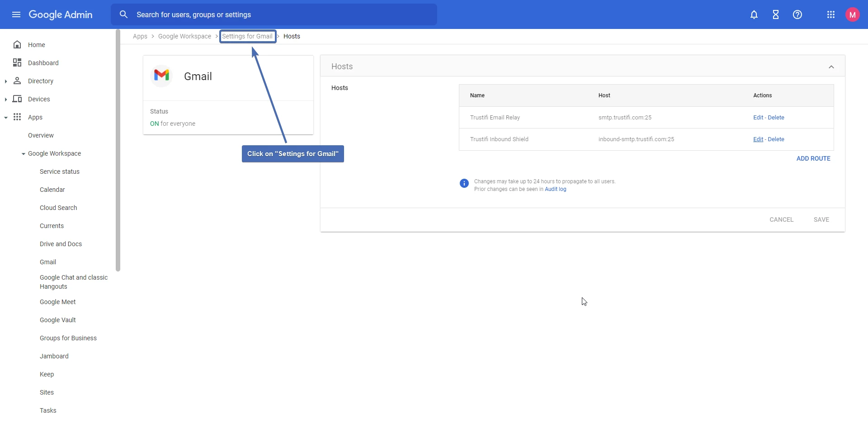Check pending tasks via the hourglass icon
Image resolution: width=868 pixels, height=424 pixels.
coord(776,14)
